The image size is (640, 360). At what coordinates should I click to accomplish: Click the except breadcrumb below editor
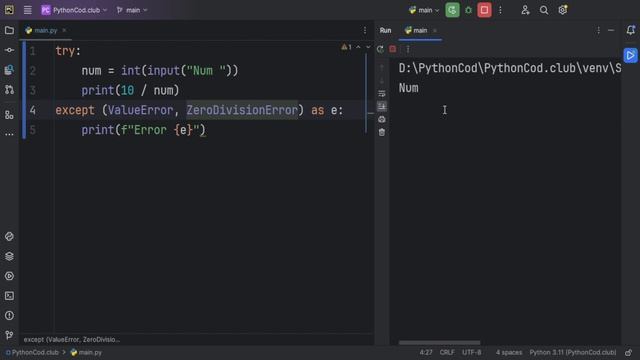pos(72,340)
